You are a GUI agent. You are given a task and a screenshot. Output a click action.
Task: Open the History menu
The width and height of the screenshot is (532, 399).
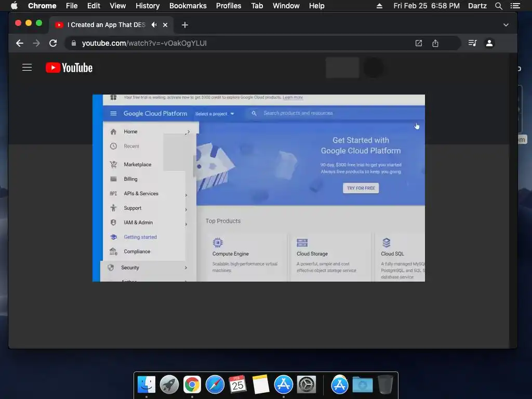[x=148, y=6]
